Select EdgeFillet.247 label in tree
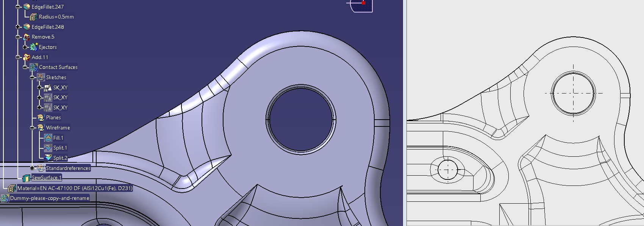644x226 pixels. 48,7
